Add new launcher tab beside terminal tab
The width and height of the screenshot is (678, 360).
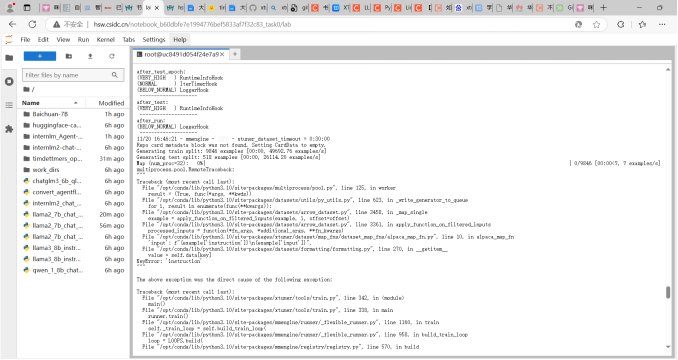[x=235, y=54]
